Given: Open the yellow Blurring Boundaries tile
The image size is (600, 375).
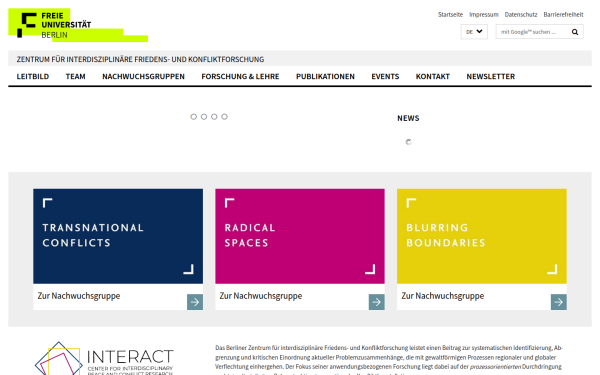Looking at the screenshot, I should pyautogui.click(x=482, y=236).
